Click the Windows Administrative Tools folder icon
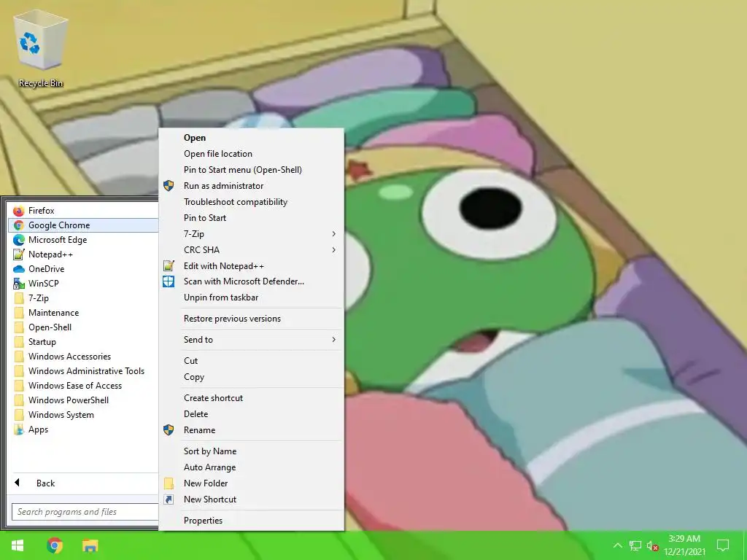Image resolution: width=747 pixels, height=560 pixels. (x=18, y=371)
